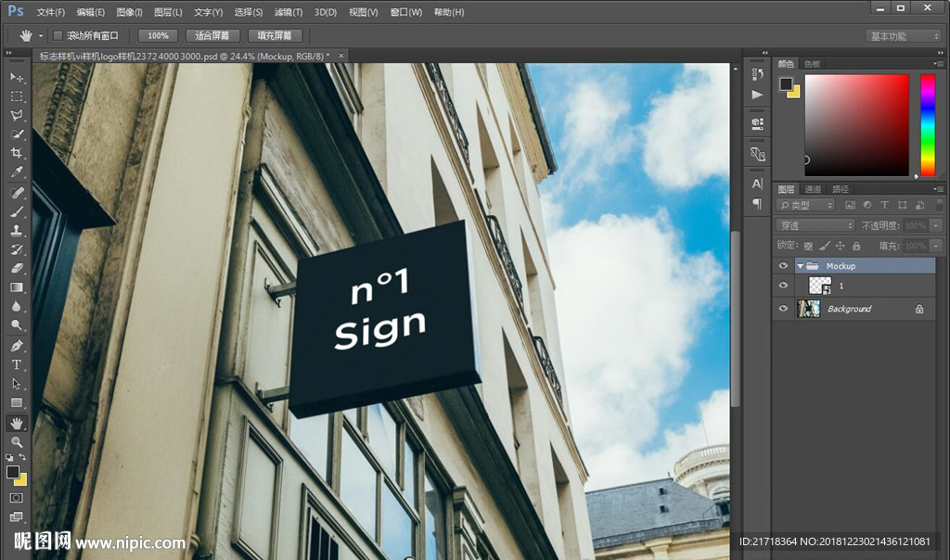Open the 滤镜(T) filter menu
The width and height of the screenshot is (950, 560).
pyautogui.click(x=289, y=12)
